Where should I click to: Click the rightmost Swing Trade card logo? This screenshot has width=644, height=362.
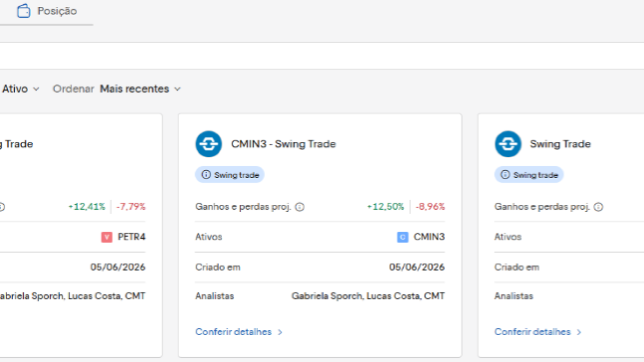[x=508, y=144]
